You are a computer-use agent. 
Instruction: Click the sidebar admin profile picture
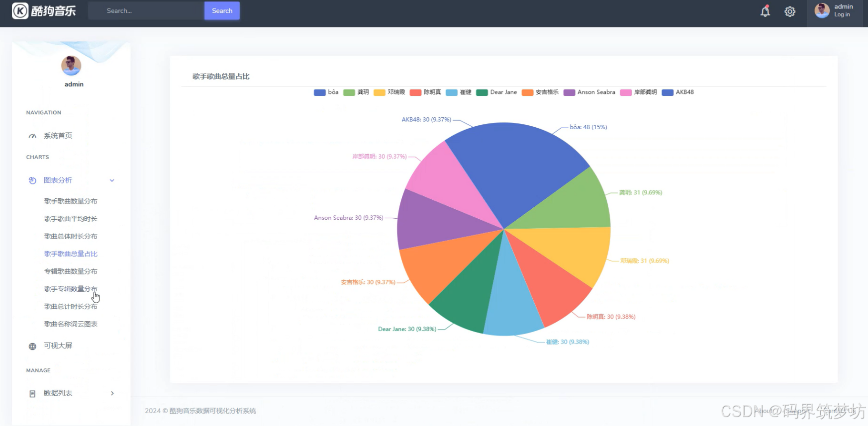(71, 65)
